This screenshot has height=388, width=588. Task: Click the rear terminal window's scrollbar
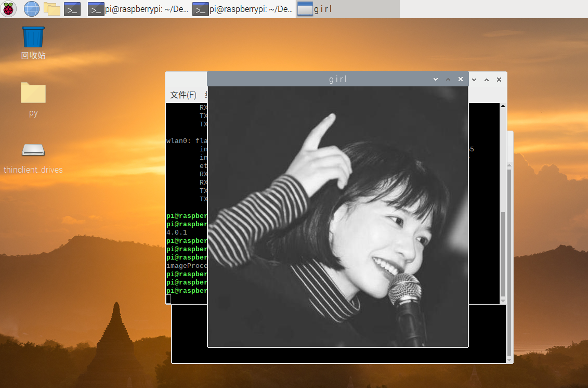point(509,263)
